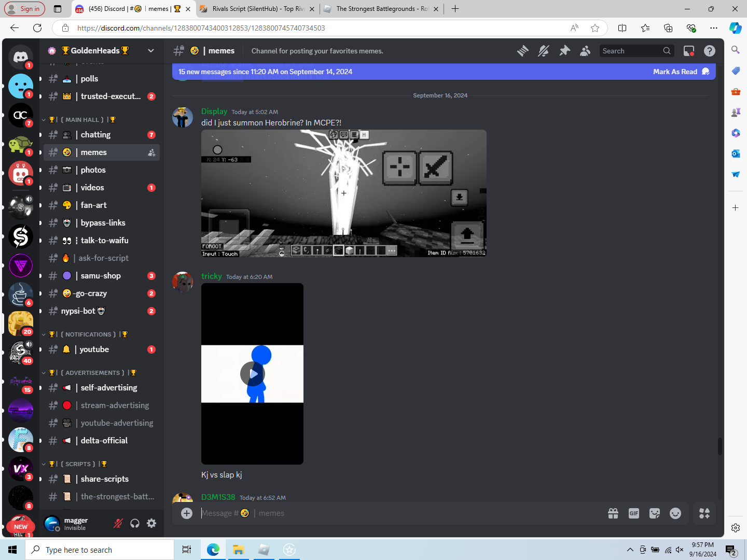Open the ask-for-script channel

pos(102,258)
